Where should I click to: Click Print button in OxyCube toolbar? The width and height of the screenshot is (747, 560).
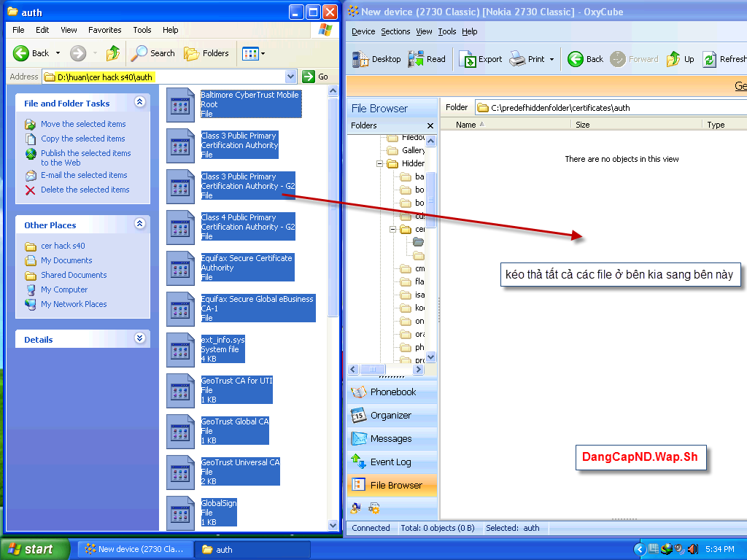[x=527, y=59]
